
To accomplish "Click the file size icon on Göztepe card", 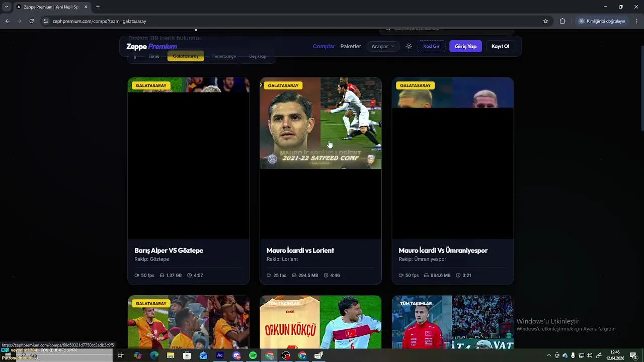I will click(162, 276).
